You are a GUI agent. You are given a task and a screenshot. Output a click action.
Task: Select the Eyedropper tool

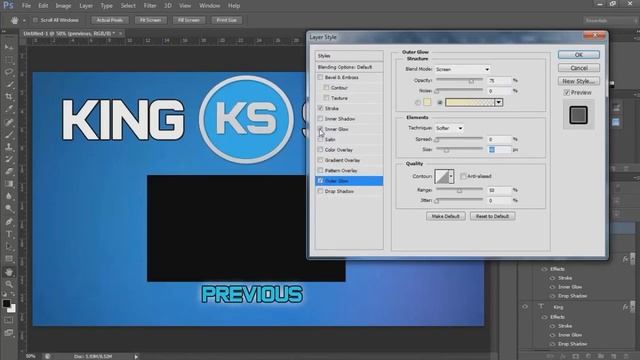[9, 109]
